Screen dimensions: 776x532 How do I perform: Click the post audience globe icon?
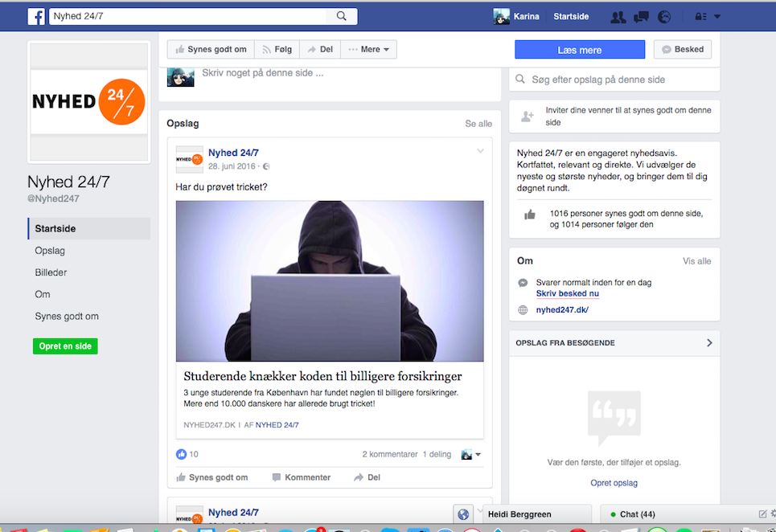[x=266, y=166]
